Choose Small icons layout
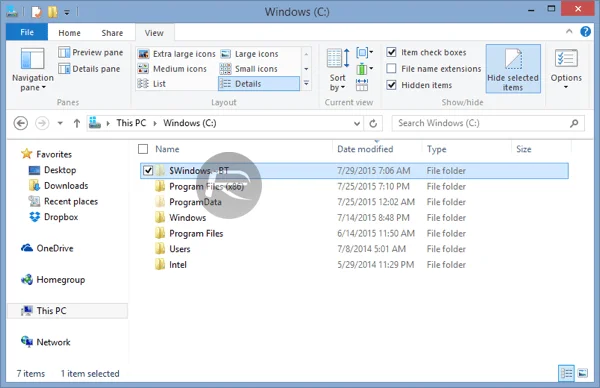 pos(249,69)
